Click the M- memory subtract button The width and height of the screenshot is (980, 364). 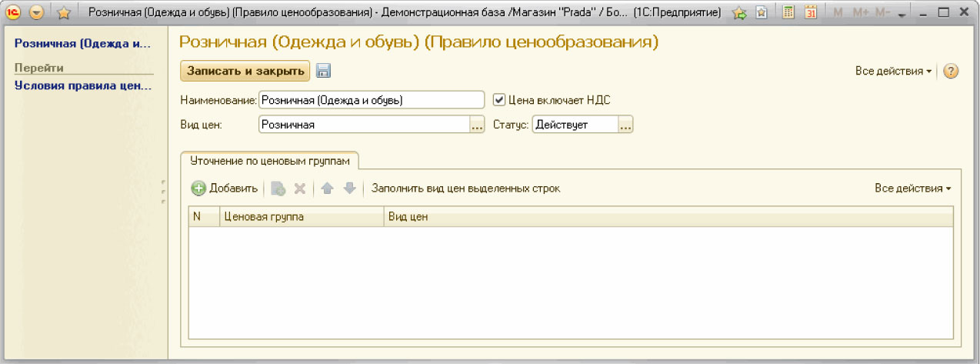click(883, 12)
